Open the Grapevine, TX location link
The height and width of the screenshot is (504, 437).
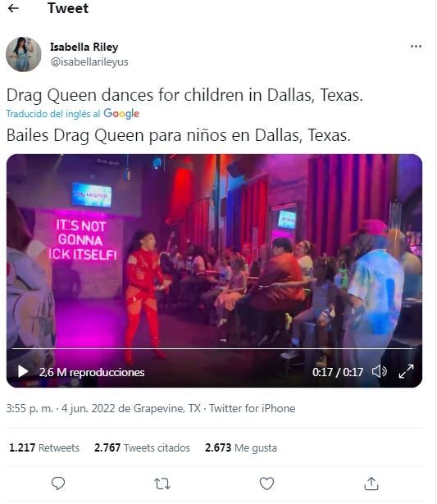click(x=167, y=409)
